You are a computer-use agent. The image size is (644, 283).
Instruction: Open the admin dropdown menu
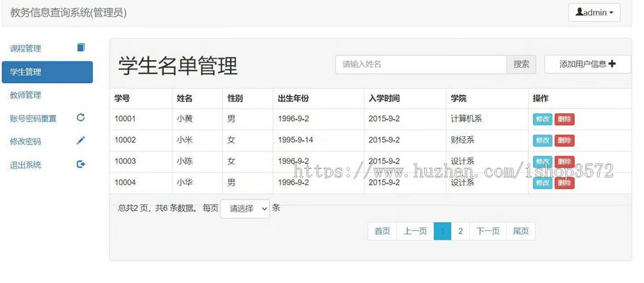pos(595,12)
